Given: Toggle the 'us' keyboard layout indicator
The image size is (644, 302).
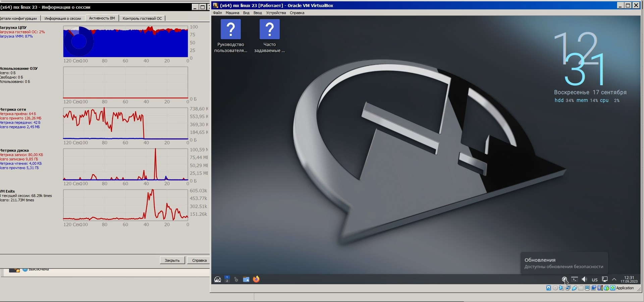Looking at the screenshot, I should click(x=595, y=280).
